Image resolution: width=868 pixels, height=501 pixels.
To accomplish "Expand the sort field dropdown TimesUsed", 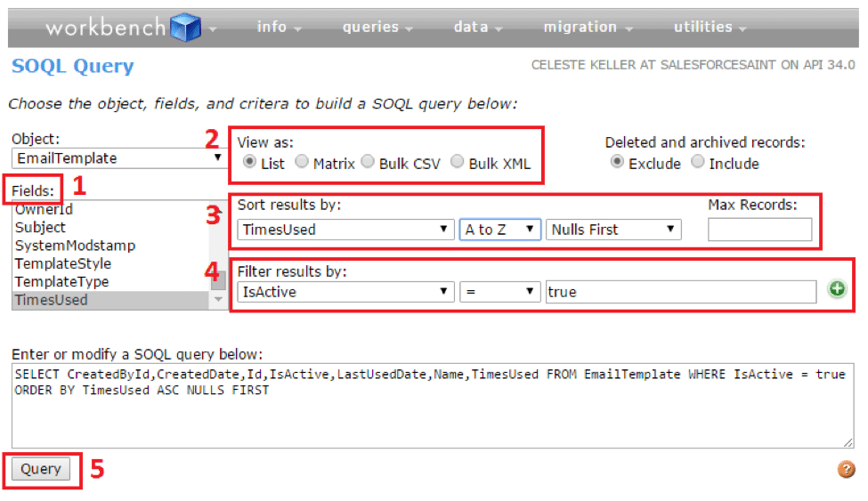I will tap(345, 230).
